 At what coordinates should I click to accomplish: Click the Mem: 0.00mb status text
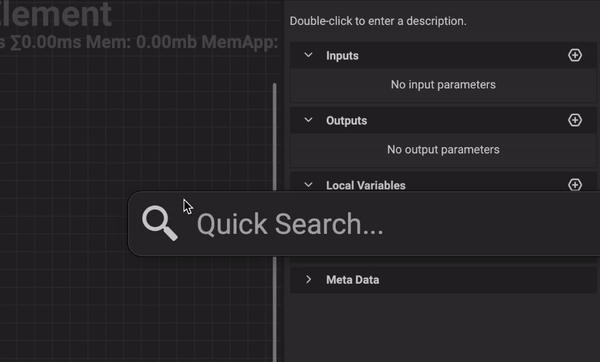(141, 42)
